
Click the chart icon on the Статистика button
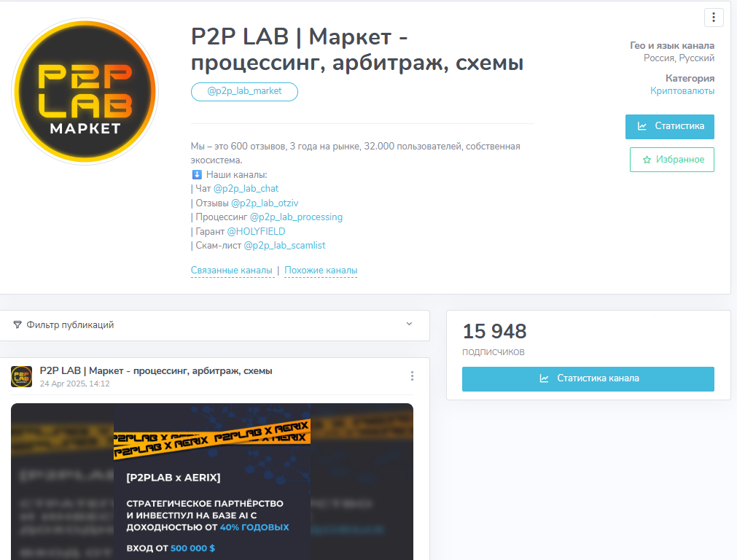pos(642,126)
